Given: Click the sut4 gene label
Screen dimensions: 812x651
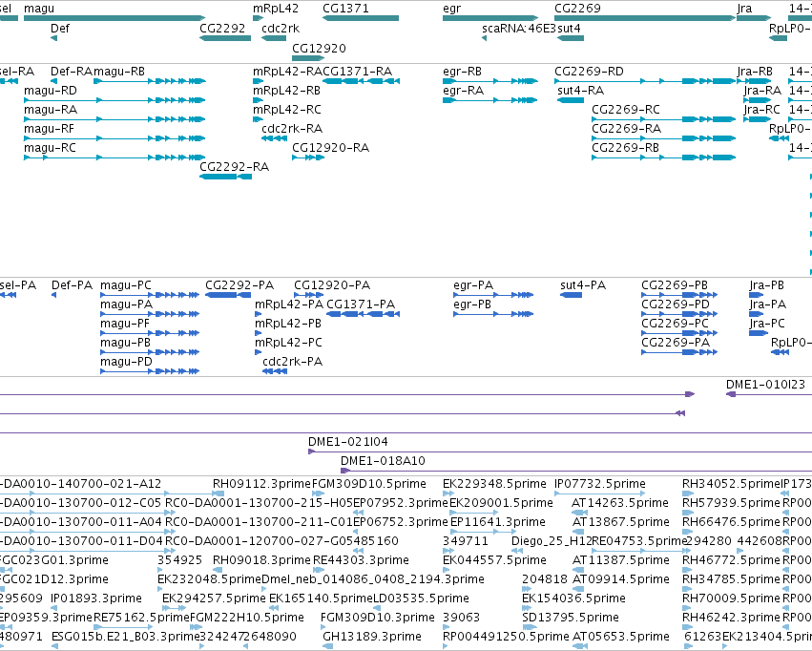Looking at the screenshot, I should [569, 29].
